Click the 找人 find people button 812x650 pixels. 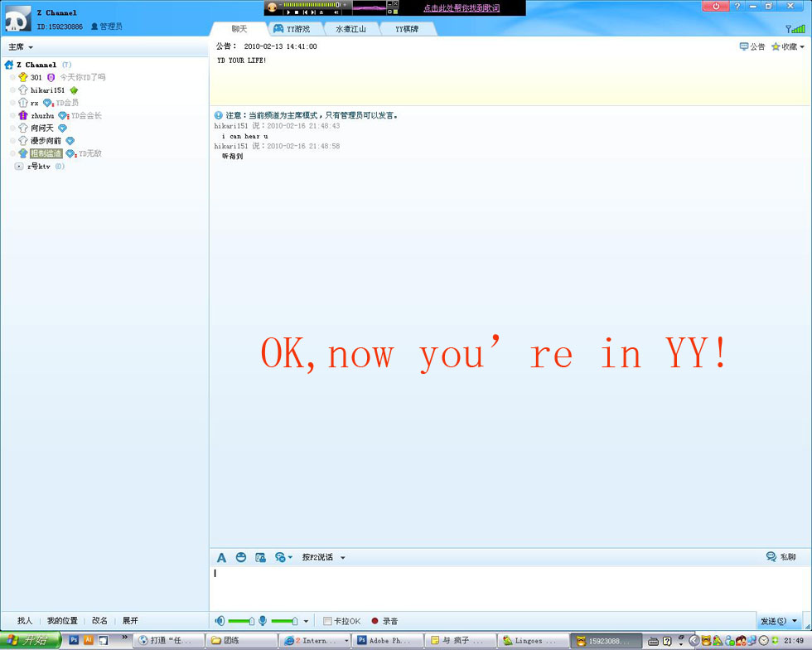tap(25, 620)
